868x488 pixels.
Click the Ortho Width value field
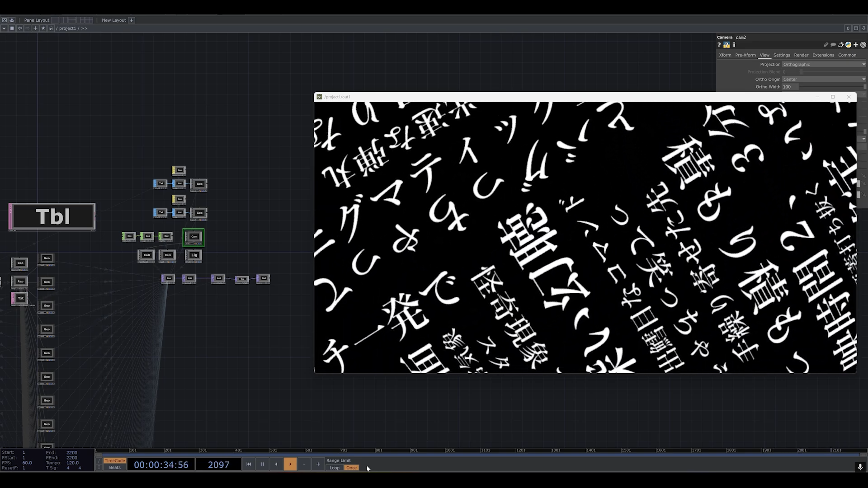pyautogui.click(x=789, y=87)
